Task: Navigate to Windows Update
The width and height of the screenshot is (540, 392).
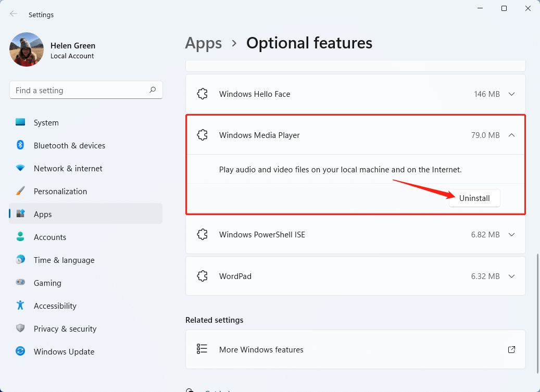Action: [86, 352]
